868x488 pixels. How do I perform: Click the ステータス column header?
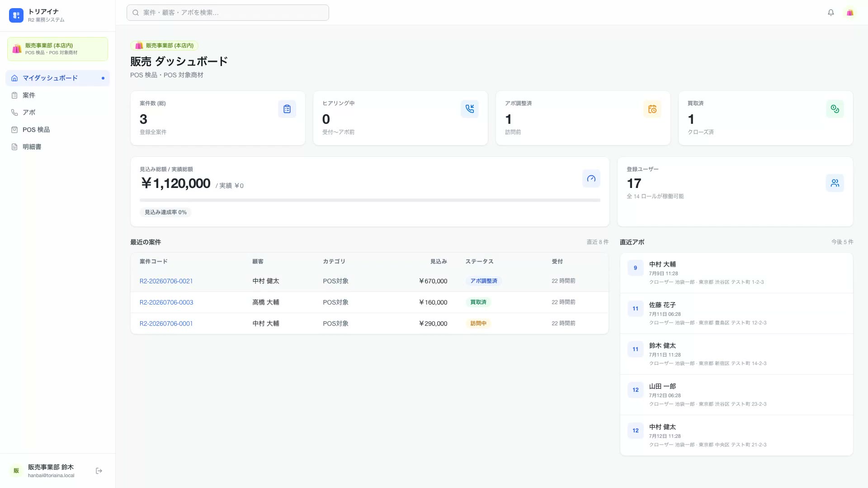tap(479, 262)
